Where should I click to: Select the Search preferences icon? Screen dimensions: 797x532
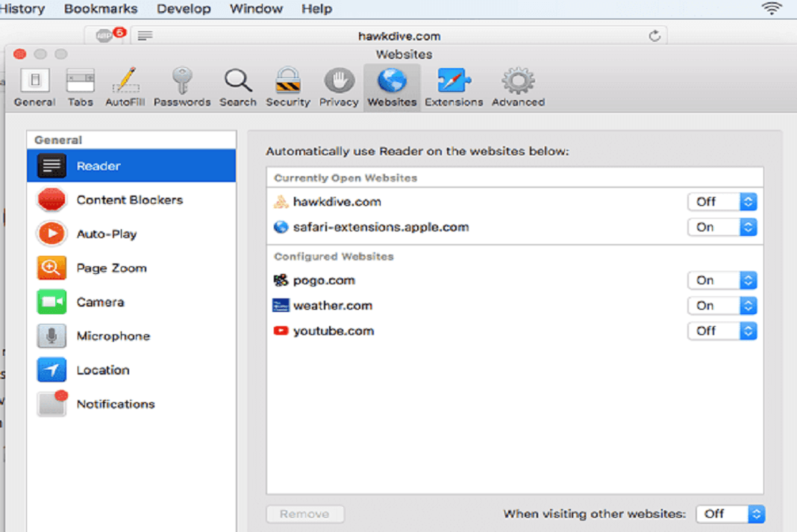pyautogui.click(x=238, y=86)
